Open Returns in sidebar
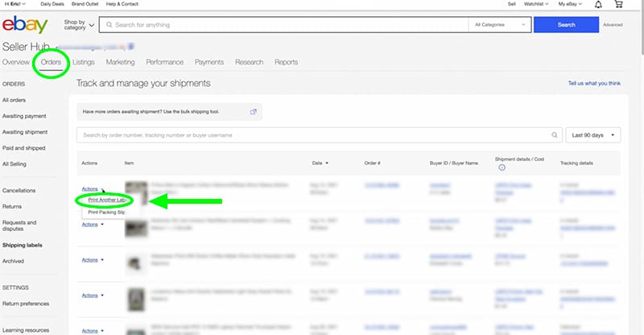The width and height of the screenshot is (644, 335). pyautogui.click(x=12, y=206)
